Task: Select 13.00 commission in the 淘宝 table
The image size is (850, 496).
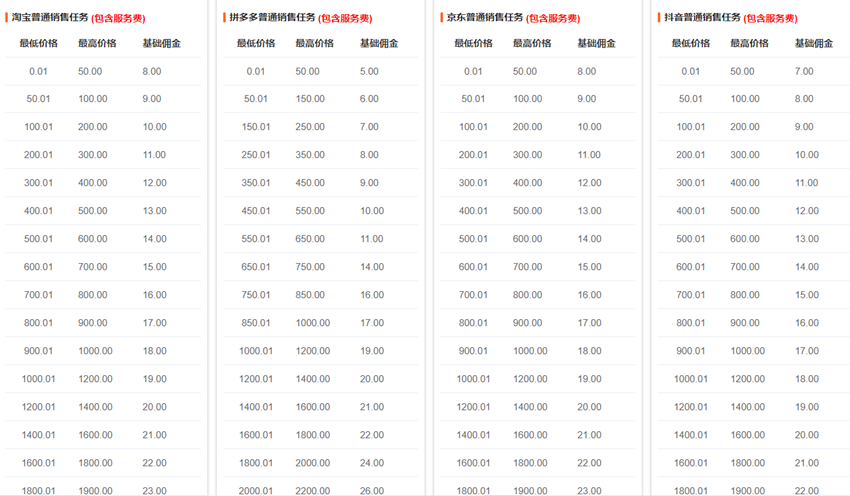Action: point(154,211)
